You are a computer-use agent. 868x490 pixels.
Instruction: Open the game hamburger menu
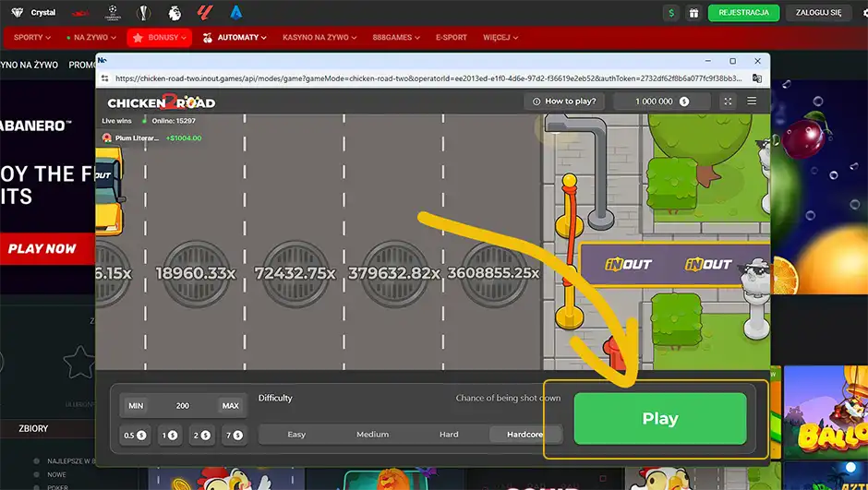point(752,101)
